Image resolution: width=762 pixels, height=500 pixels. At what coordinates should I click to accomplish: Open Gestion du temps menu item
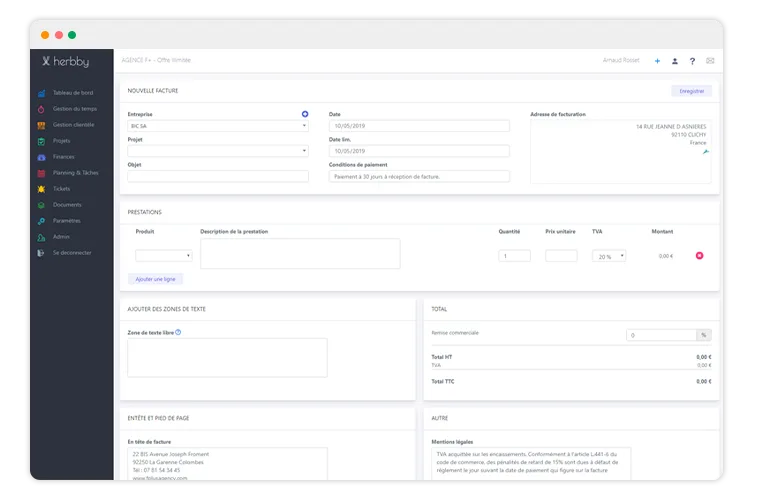pos(75,109)
